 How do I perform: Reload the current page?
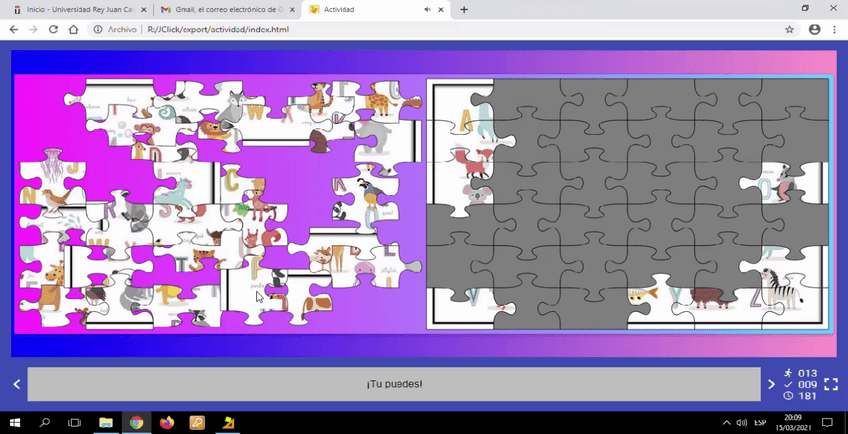(53, 29)
